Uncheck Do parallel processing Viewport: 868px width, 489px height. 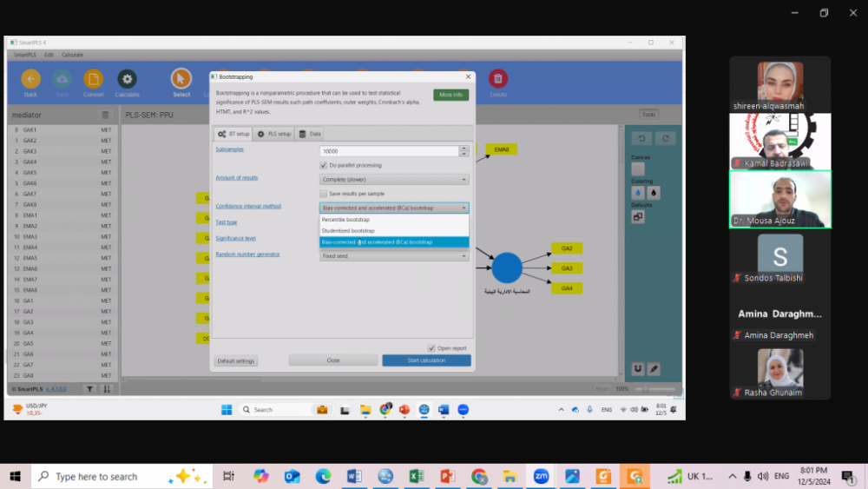pos(323,165)
